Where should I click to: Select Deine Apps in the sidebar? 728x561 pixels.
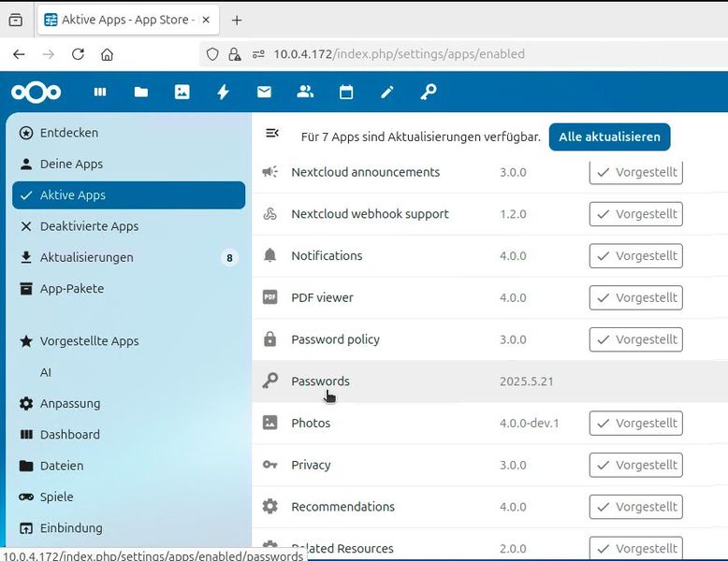tap(128, 164)
